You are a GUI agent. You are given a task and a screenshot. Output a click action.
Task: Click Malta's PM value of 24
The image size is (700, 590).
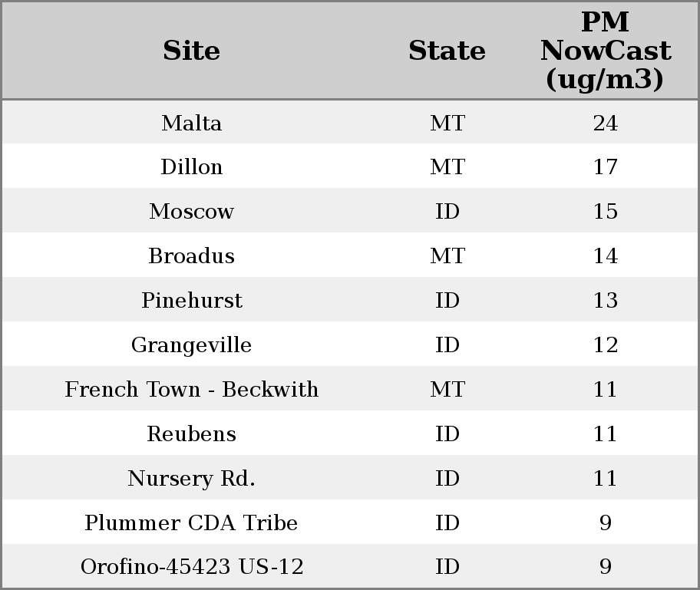pos(605,123)
